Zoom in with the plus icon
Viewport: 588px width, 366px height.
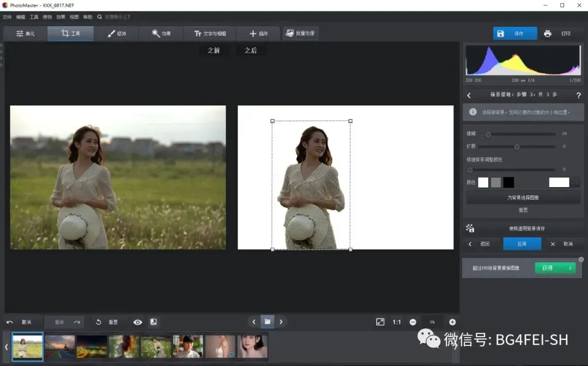tap(452, 322)
